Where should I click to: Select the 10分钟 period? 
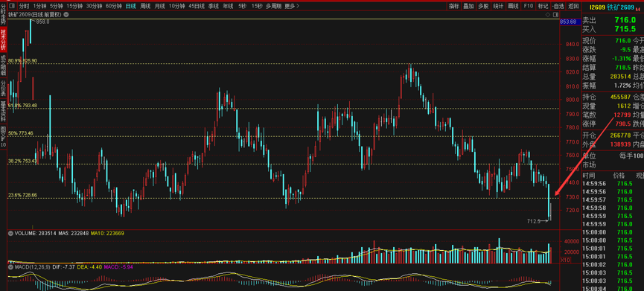177,6
